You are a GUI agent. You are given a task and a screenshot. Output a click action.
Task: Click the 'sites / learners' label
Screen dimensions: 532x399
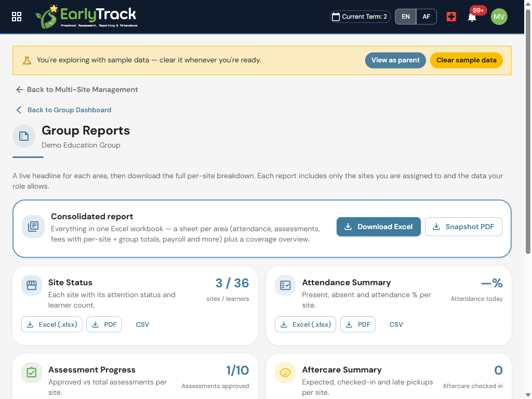point(228,299)
